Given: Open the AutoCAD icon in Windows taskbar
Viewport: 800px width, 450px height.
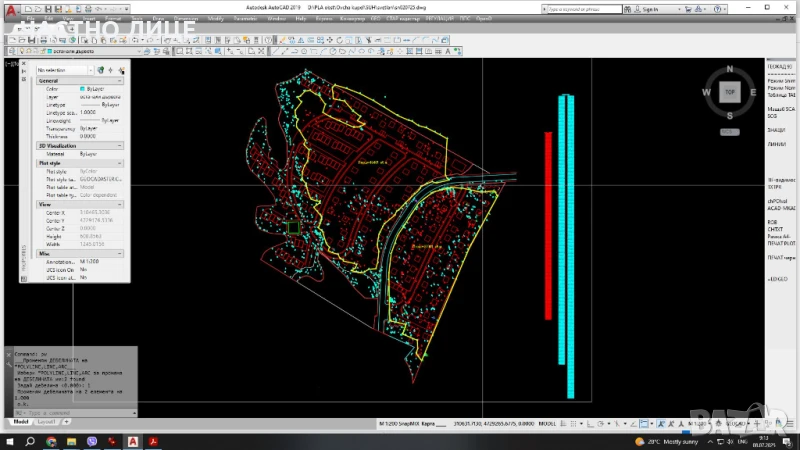Looking at the screenshot, I should [x=132, y=441].
